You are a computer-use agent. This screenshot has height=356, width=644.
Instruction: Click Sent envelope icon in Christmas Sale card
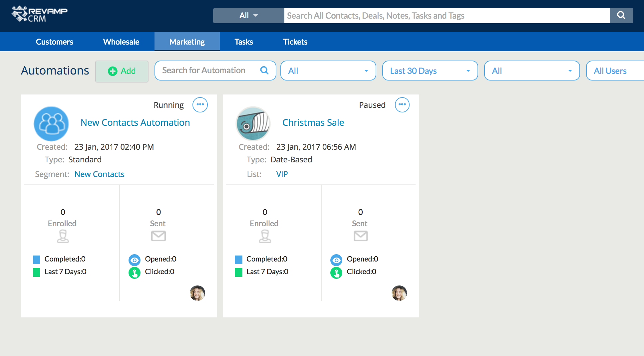click(361, 236)
